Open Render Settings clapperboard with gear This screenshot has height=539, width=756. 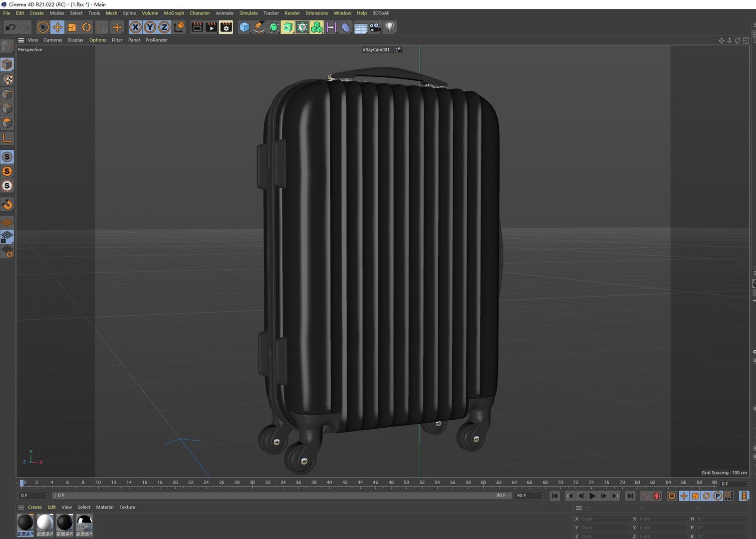(226, 27)
